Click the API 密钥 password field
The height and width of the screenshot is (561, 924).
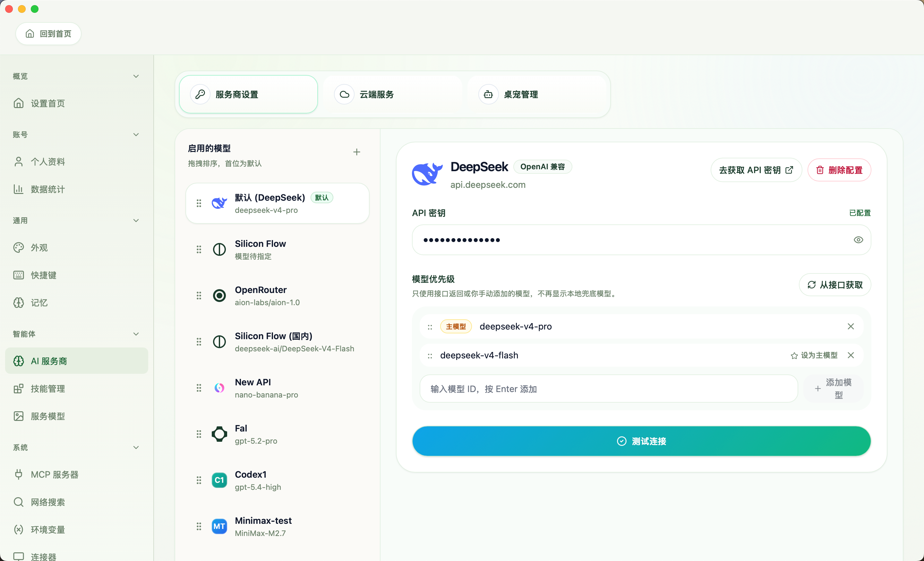(641, 240)
